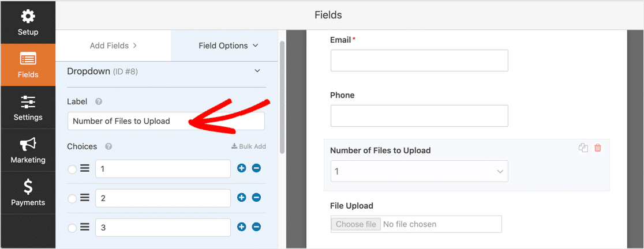
Task: Collapse the Dropdown ID #8 section chevron
Action: (257, 71)
